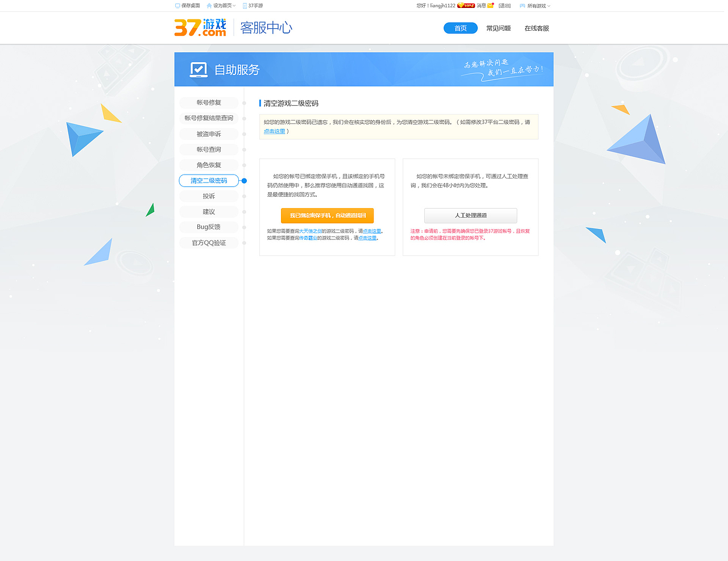
Task: Click the 大天使之剑 game link
Action: (311, 231)
